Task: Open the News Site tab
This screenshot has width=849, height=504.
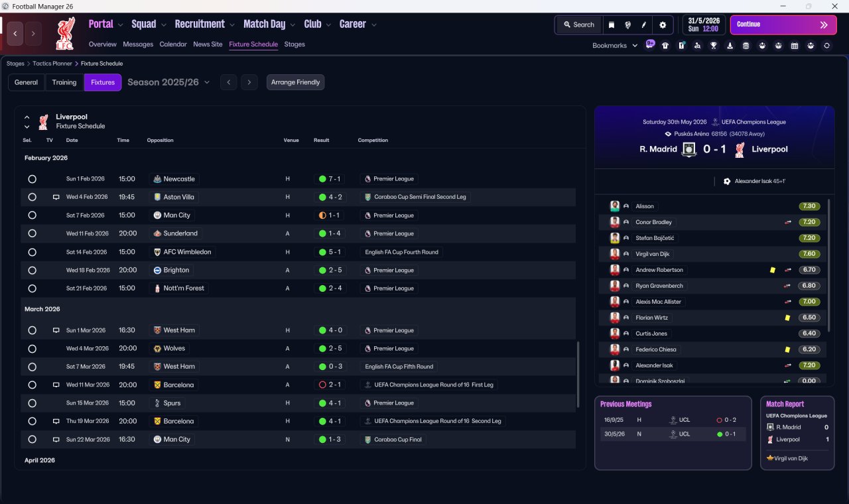Action: tap(208, 44)
